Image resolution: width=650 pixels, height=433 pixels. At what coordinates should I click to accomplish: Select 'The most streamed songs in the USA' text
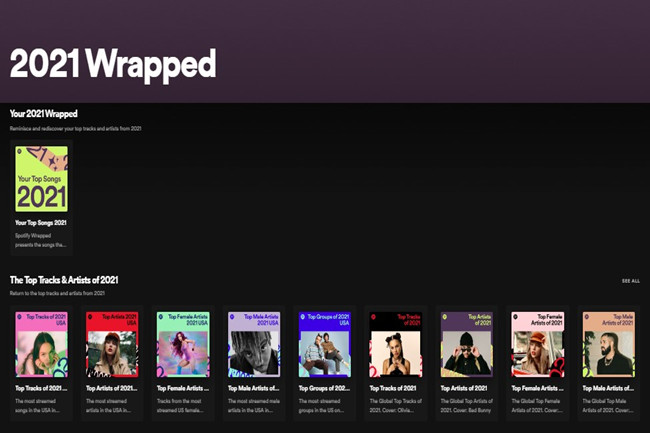(x=37, y=406)
